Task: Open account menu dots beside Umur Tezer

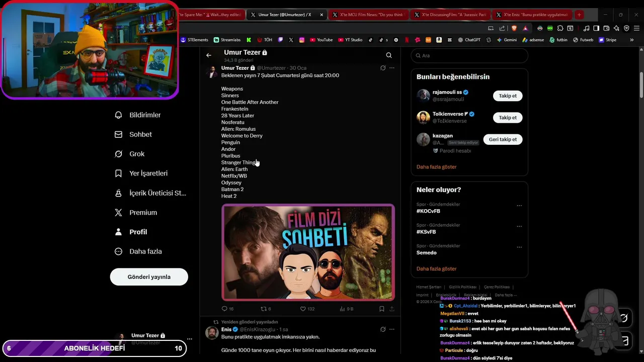Action: 189,339
